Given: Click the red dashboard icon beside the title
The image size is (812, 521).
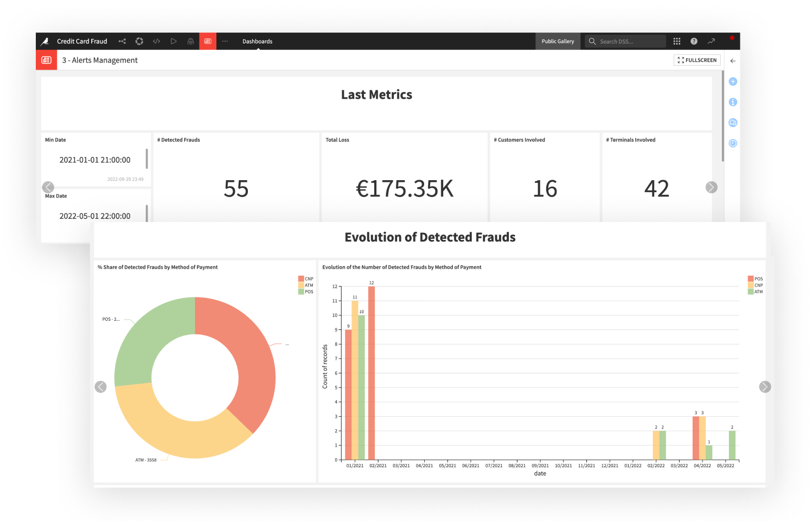Looking at the screenshot, I should (x=47, y=60).
